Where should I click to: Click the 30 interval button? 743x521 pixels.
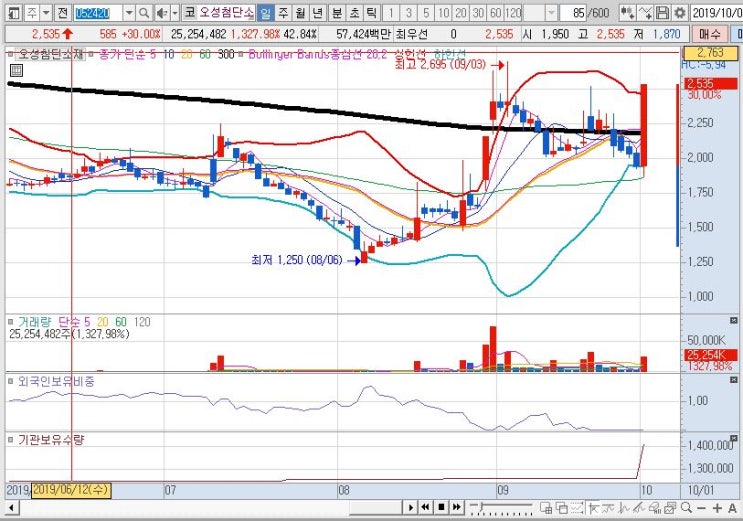(x=479, y=13)
